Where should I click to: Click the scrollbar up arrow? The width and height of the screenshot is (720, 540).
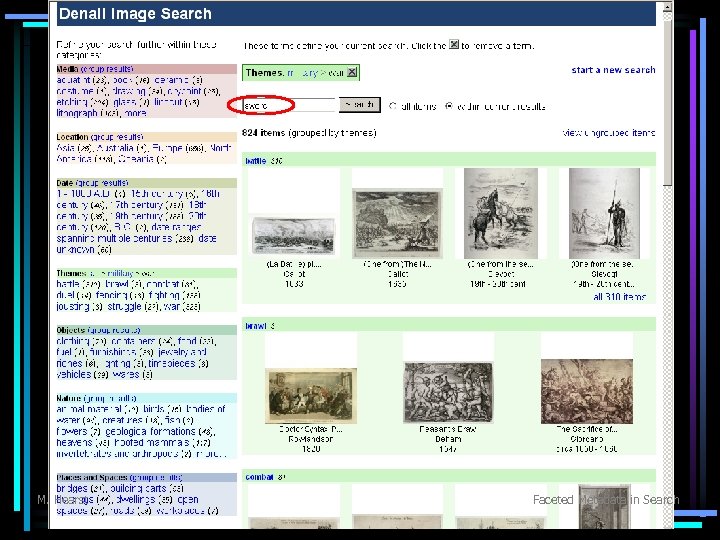(667, 7)
